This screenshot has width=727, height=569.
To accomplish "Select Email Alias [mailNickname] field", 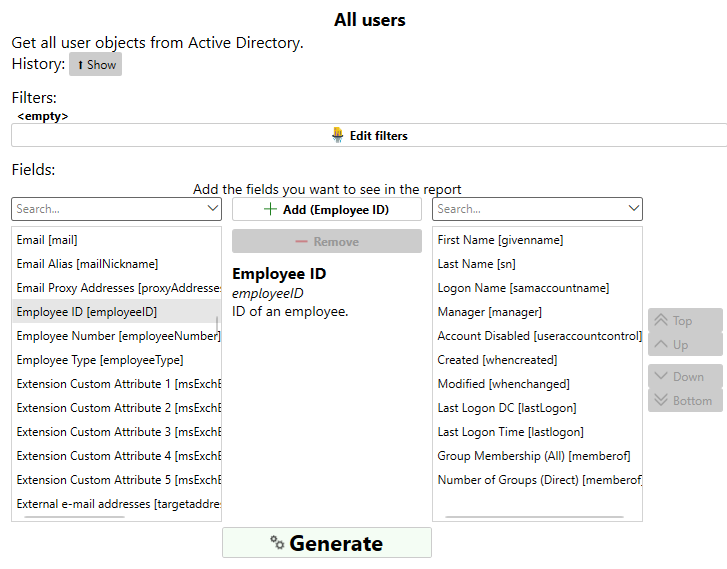I will click(x=116, y=264).
